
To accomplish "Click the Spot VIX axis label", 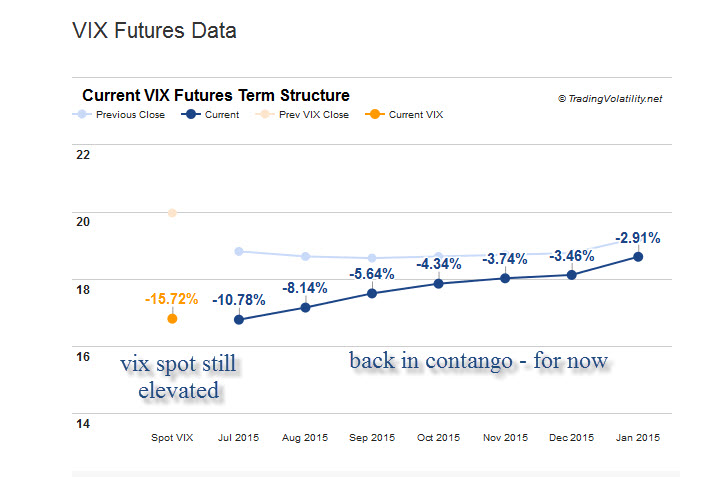I will 171,438.
